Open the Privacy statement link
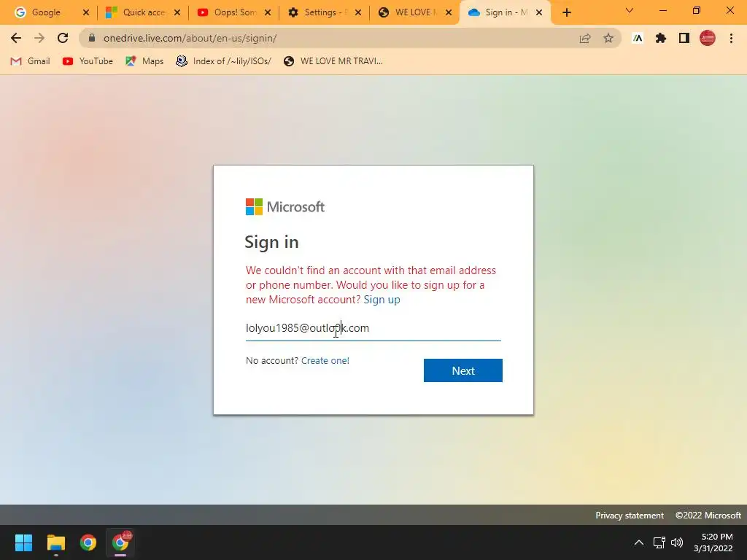 pyautogui.click(x=630, y=516)
